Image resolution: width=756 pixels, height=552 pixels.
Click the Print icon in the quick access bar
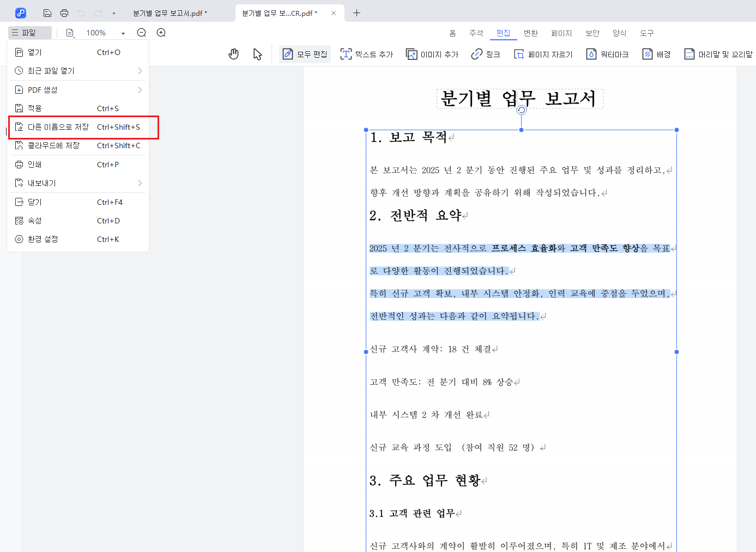pos(64,13)
